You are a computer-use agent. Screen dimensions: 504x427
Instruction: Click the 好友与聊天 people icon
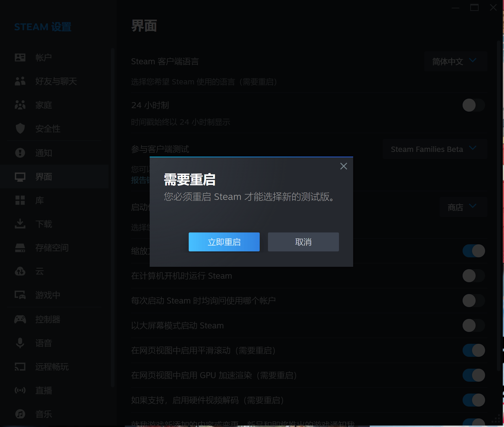tap(20, 81)
